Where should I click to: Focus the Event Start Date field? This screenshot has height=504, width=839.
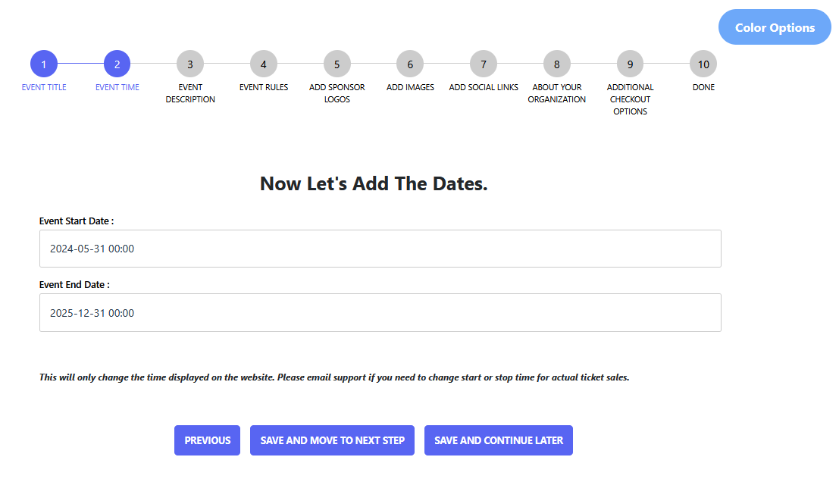tap(380, 249)
